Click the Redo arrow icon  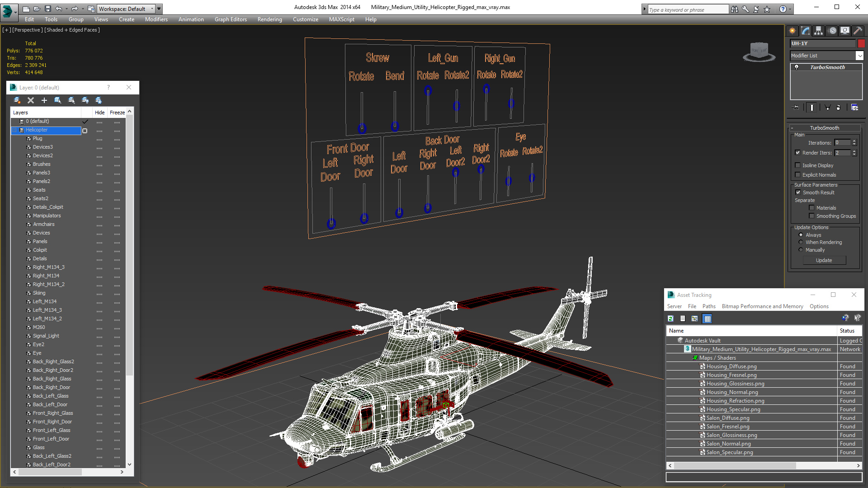tap(75, 9)
